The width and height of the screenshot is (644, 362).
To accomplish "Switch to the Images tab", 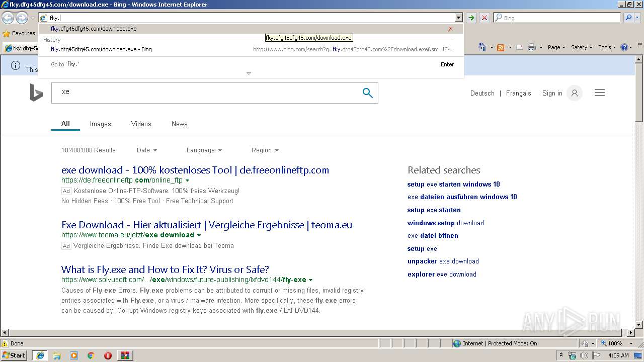I will [x=100, y=124].
